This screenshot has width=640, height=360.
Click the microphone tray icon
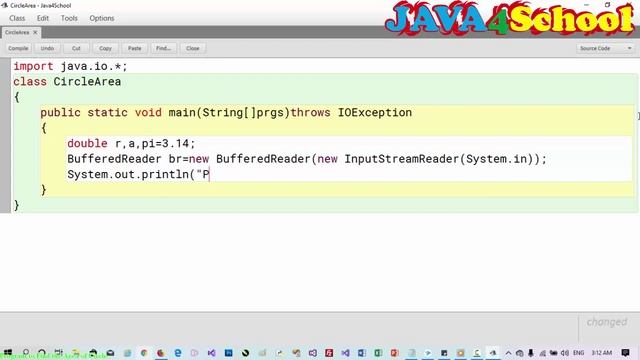pos(531,353)
